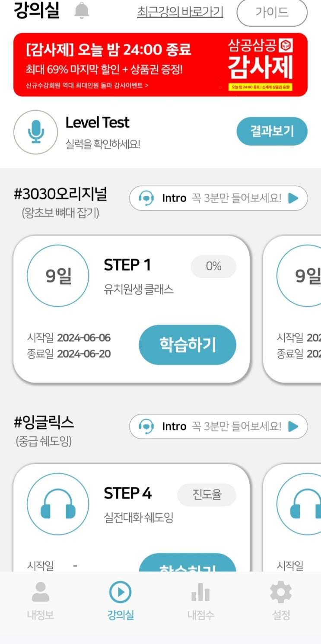The image size is (321, 644).
Task: Follow the 최근강의 바로가기 link
Action: [180, 12]
